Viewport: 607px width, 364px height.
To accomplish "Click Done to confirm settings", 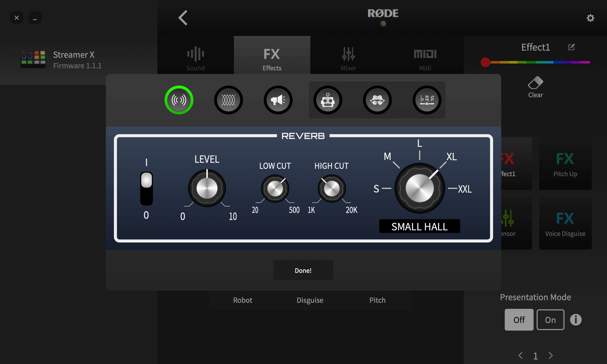I will tap(303, 270).
